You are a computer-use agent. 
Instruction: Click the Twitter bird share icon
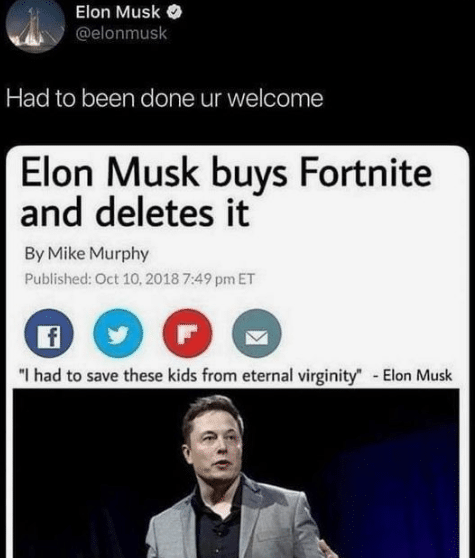tap(118, 333)
